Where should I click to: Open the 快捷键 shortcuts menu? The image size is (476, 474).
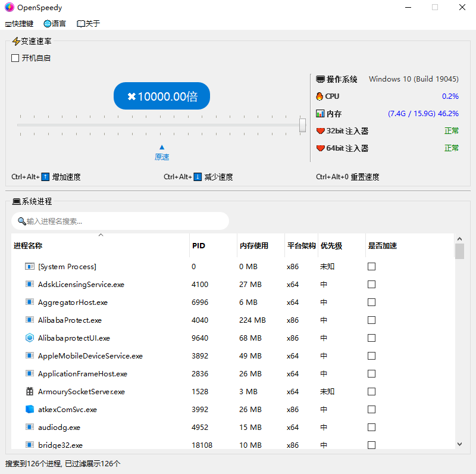[19, 24]
